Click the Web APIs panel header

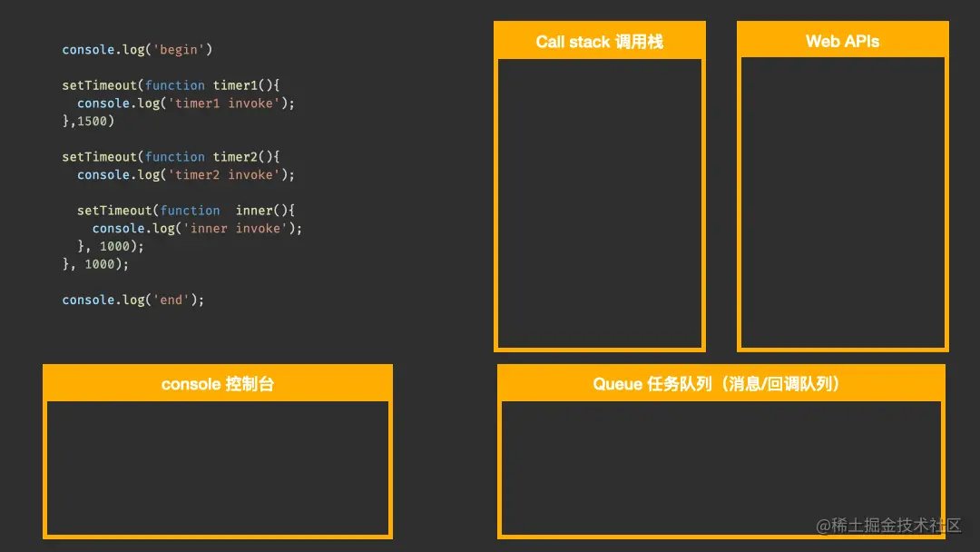(x=841, y=40)
